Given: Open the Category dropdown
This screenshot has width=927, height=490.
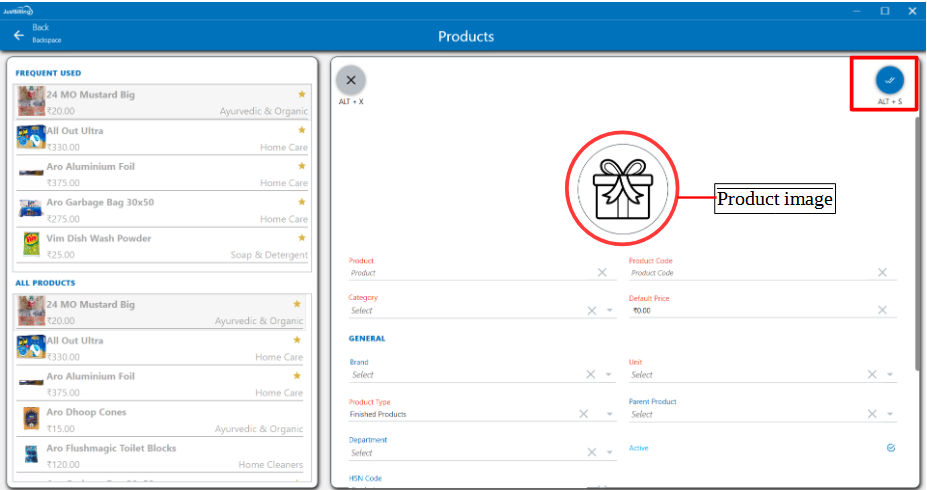Looking at the screenshot, I should 610,311.
